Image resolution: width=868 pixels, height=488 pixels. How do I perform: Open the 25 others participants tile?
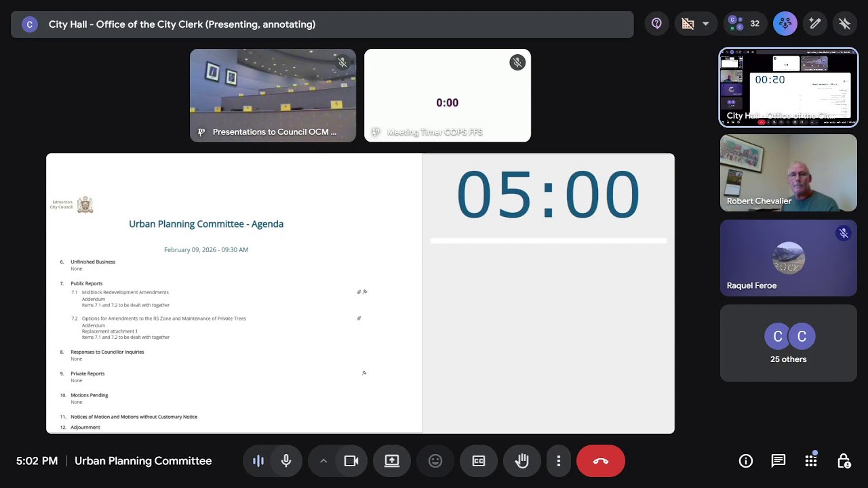[789, 343]
